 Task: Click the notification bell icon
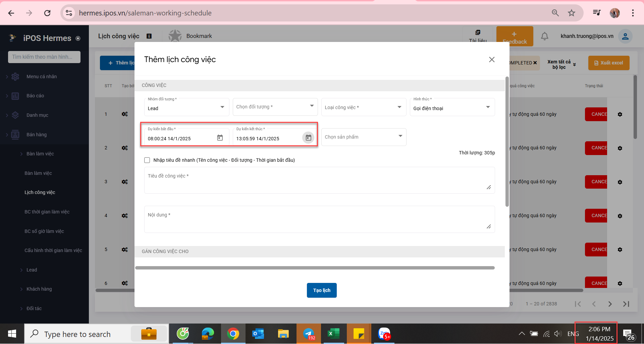(545, 36)
